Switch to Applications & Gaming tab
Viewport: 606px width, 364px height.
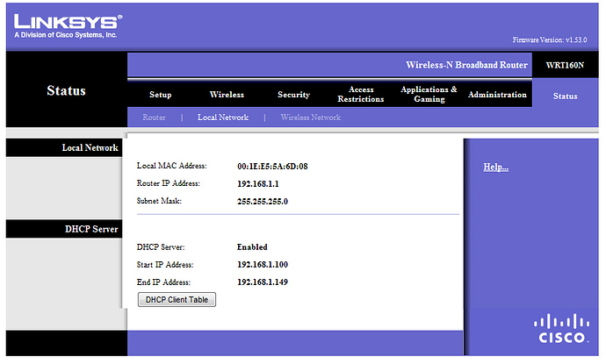429,94
